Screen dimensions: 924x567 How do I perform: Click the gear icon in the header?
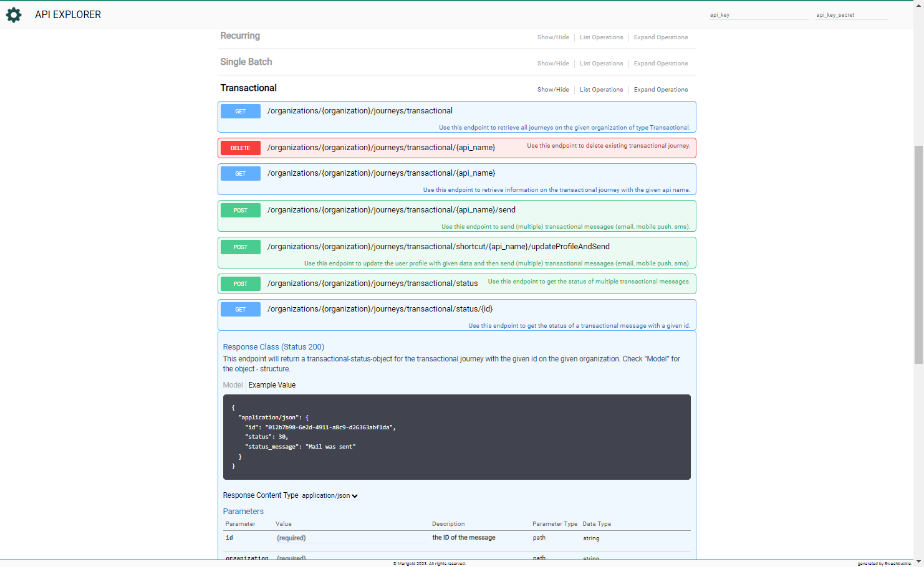pos(14,15)
